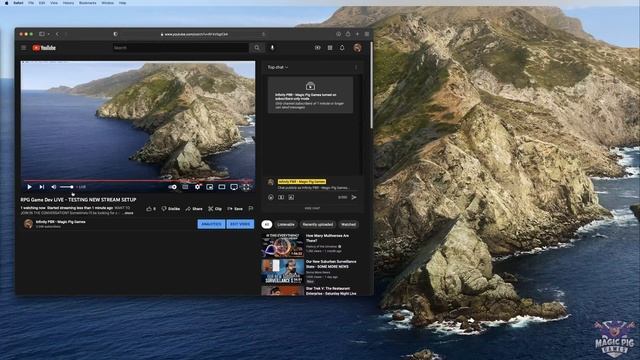Open the Infinity PBR - Magic Pig Games channel name

point(60,222)
